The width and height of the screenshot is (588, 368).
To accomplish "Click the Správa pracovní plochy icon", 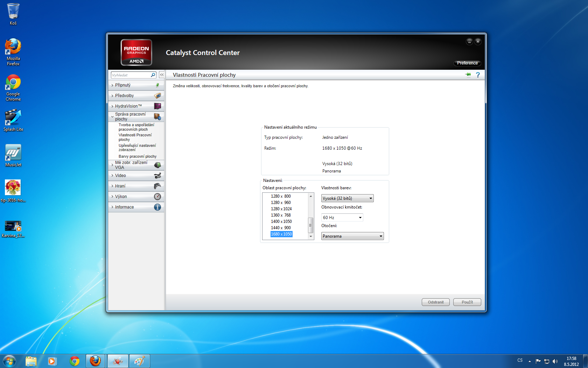I will [157, 117].
